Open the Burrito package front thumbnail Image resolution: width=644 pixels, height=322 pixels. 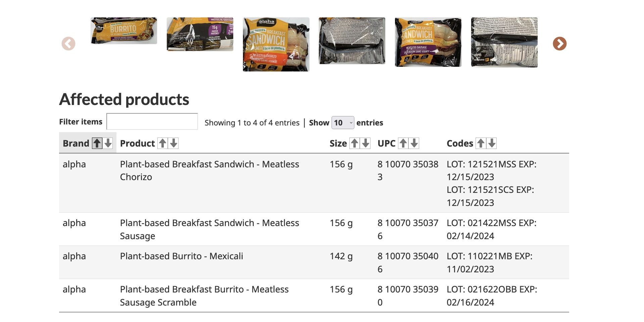coord(124,31)
